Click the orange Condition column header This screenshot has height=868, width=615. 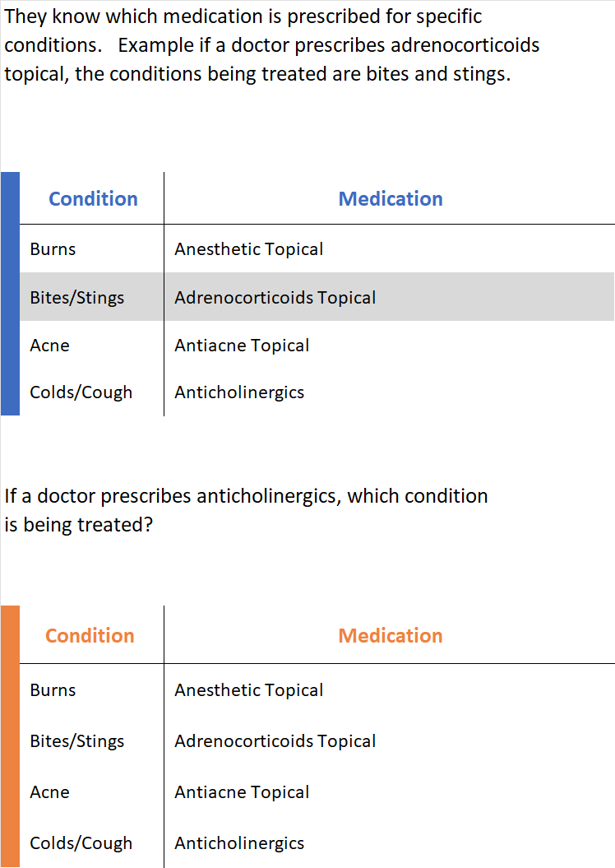pos(90,636)
